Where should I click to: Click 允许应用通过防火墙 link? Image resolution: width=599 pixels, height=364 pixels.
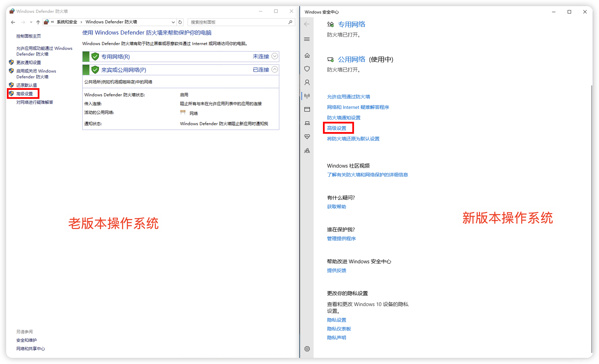point(348,97)
